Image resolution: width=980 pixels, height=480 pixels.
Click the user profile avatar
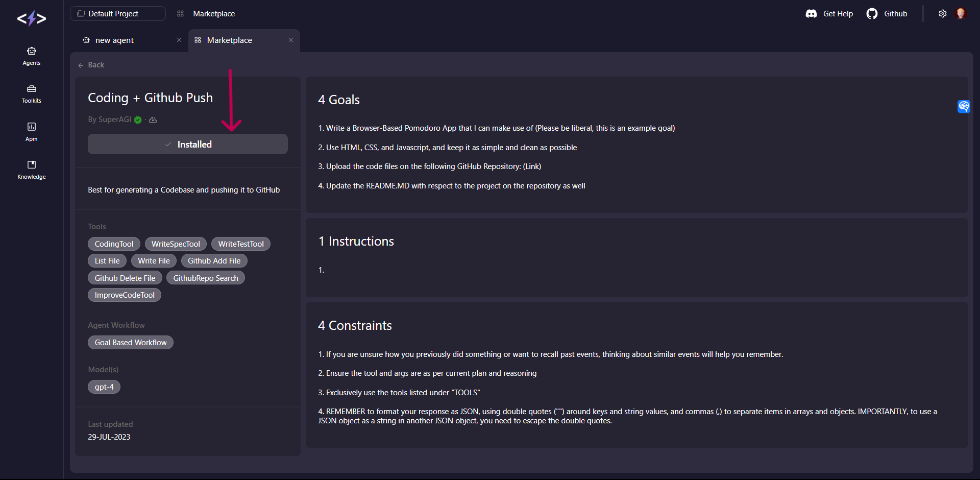(961, 14)
